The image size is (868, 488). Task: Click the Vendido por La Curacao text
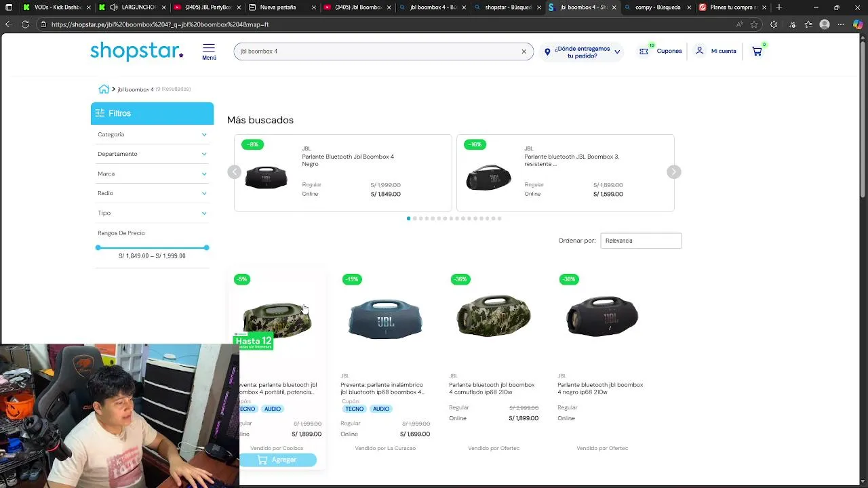[385, 448]
